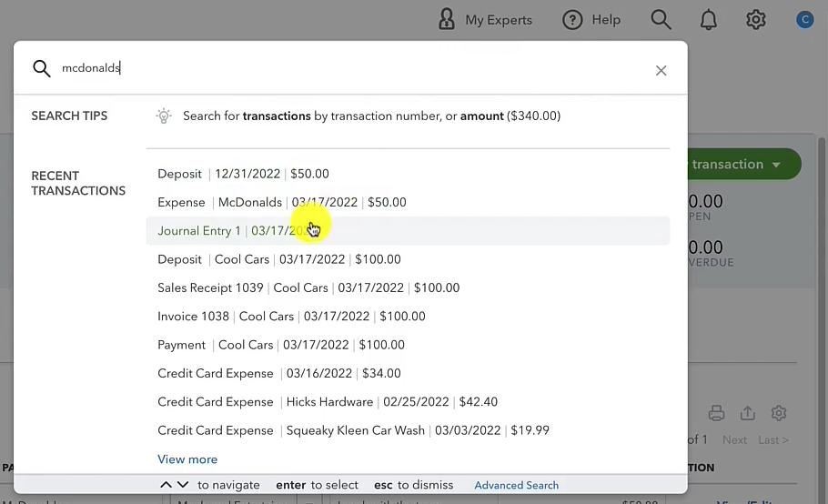
Task: Click the Help label
Action: click(606, 19)
